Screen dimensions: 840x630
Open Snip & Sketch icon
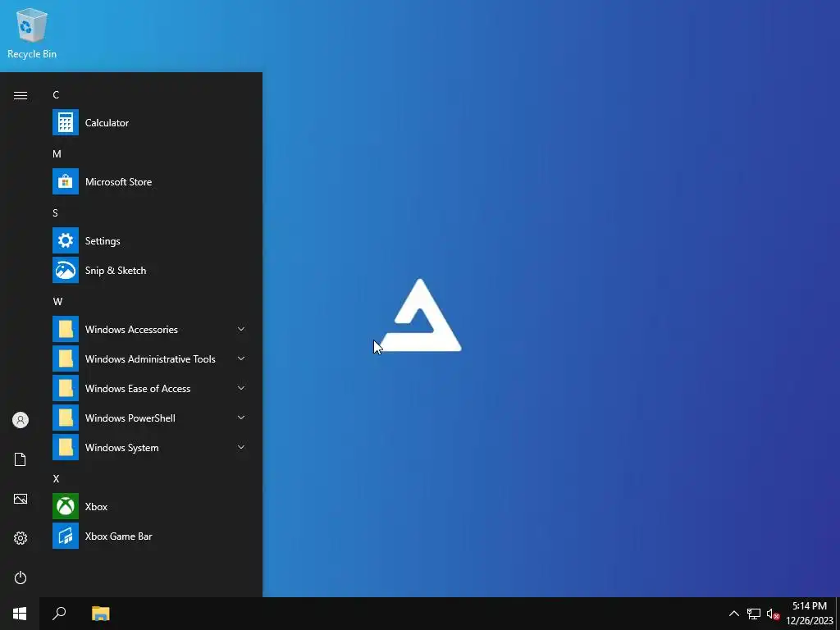(x=66, y=270)
